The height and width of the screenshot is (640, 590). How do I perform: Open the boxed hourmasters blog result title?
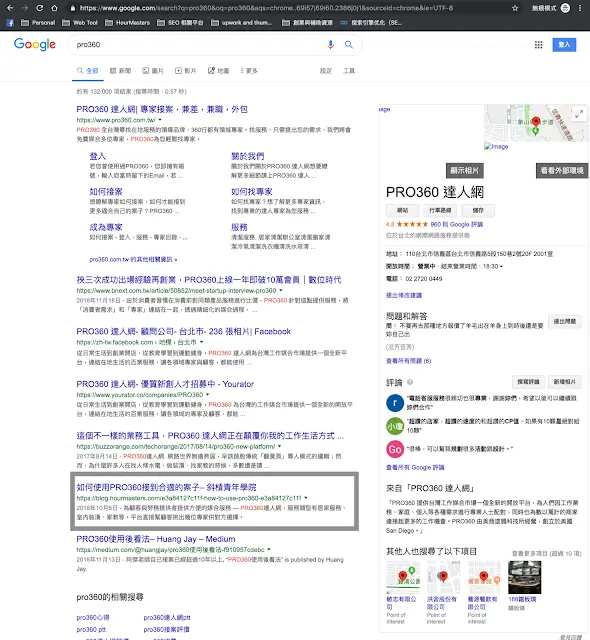[166, 487]
